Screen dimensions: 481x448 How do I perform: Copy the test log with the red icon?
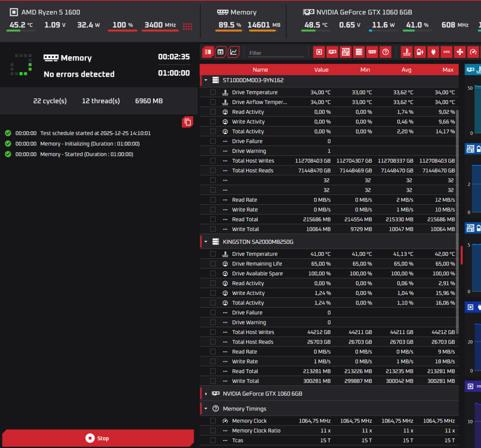[x=187, y=122]
